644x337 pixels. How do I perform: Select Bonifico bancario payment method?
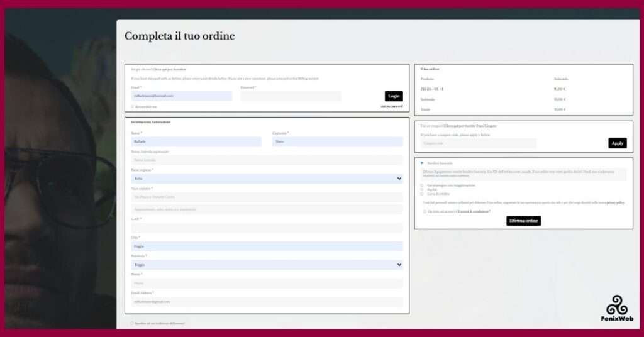pyautogui.click(x=422, y=163)
